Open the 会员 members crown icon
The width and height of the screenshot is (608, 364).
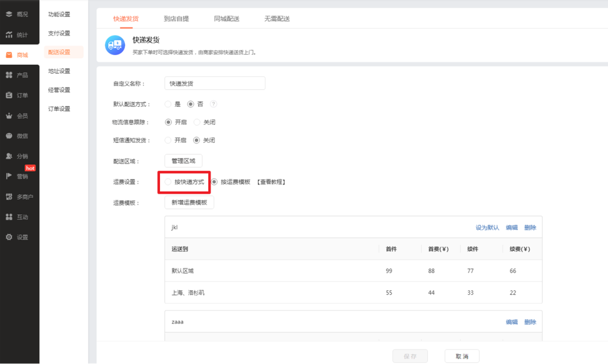[9, 115]
